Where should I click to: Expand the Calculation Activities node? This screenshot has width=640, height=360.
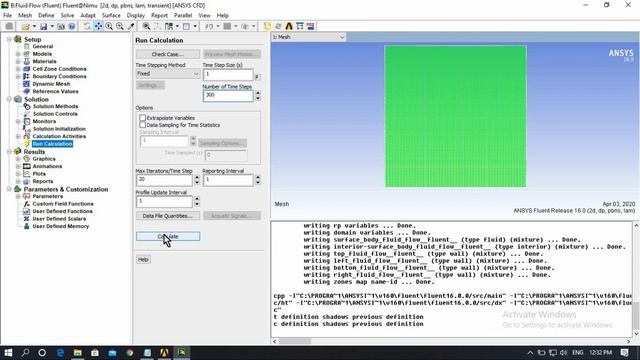click(x=18, y=136)
